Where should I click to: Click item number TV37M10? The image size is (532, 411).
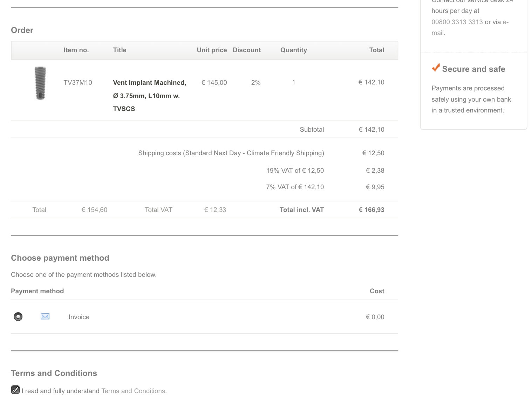(78, 83)
